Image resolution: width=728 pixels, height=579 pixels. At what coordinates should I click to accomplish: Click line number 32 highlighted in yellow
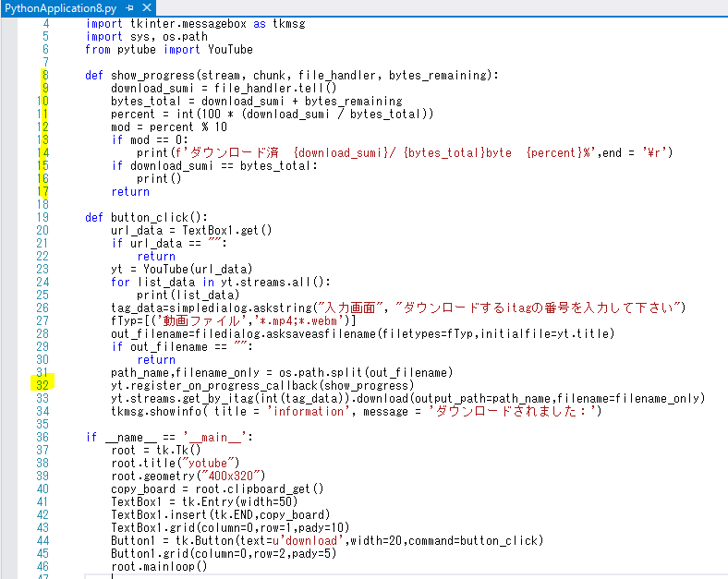click(x=42, y=385)
